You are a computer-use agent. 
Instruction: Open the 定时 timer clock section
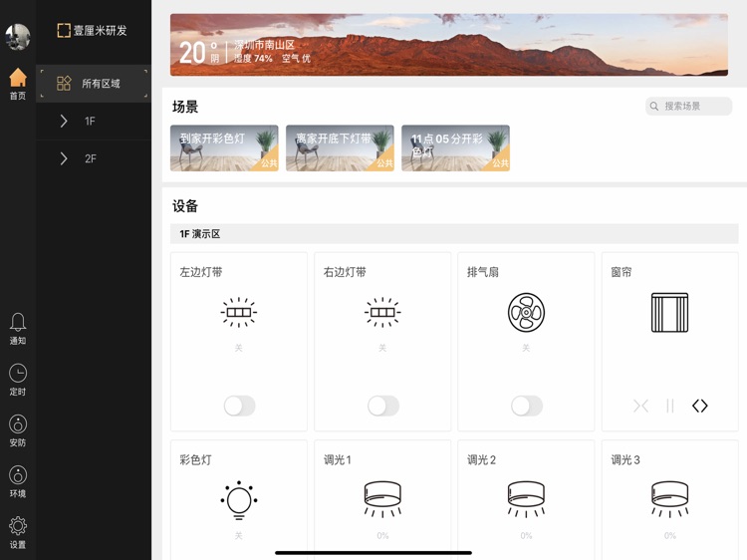tap(18, 380)
